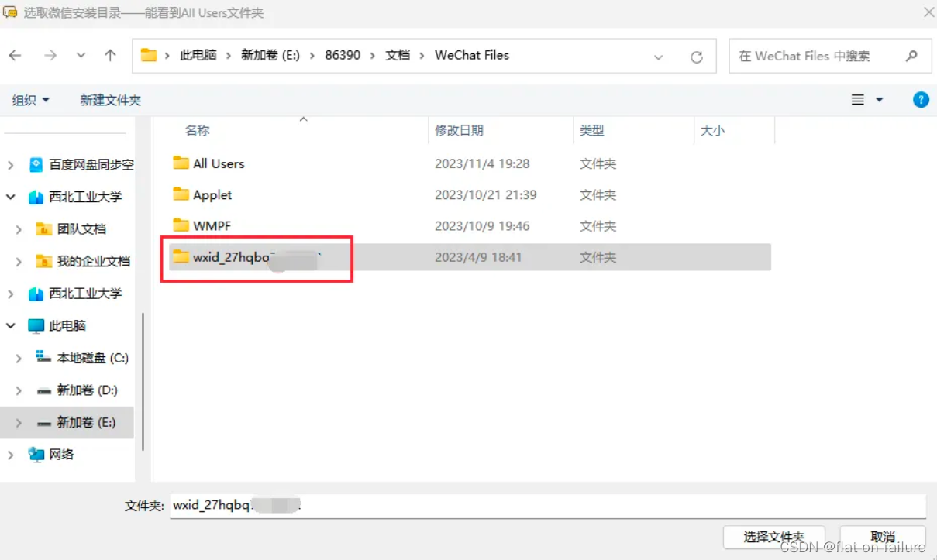Click the 文件夹 name input field
The image size is (937, 560).
[548, 505]
